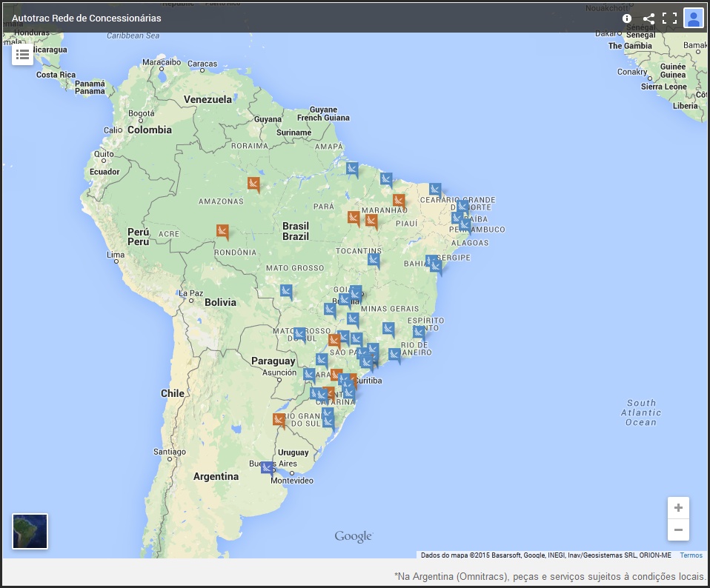Image resolution: width=710 pixels, height=588 pixels.
Task: Select orange marker west of Rio Grande do Sul
Action: click(x=279, y=420)
